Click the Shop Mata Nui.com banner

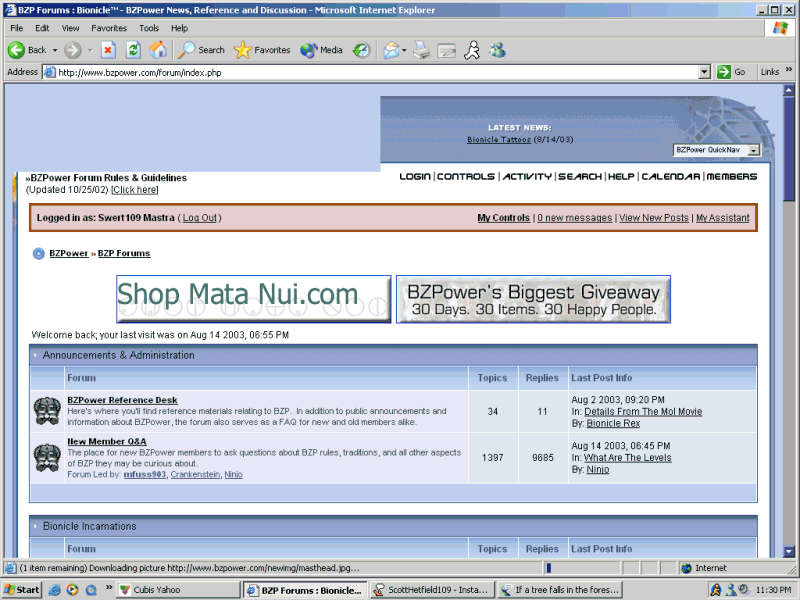pos(254,299)
